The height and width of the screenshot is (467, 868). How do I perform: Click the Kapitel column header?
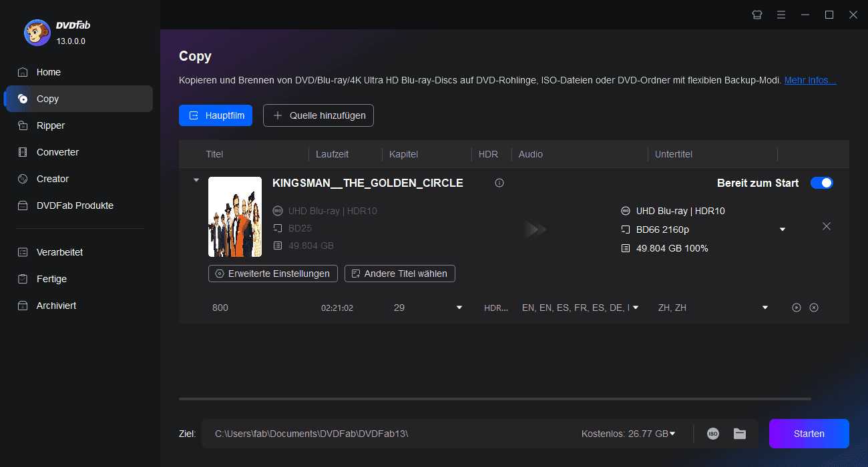click(404, 154)
